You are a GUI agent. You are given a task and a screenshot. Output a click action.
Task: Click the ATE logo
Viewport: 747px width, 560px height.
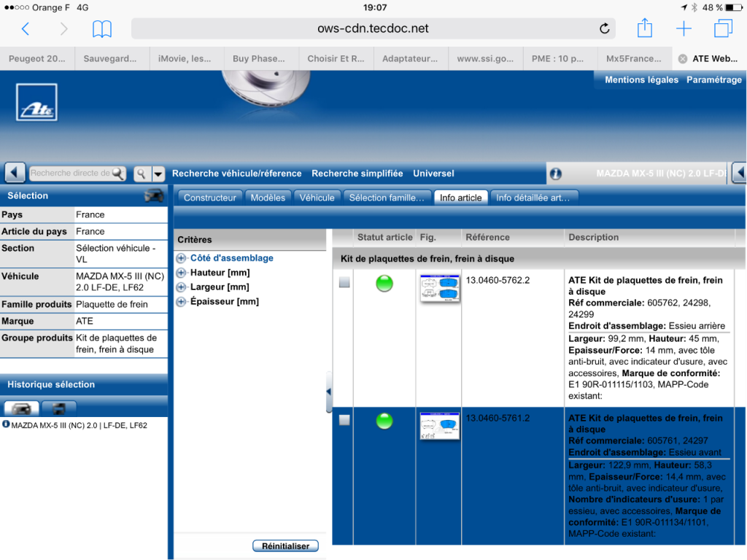(36, 102)
